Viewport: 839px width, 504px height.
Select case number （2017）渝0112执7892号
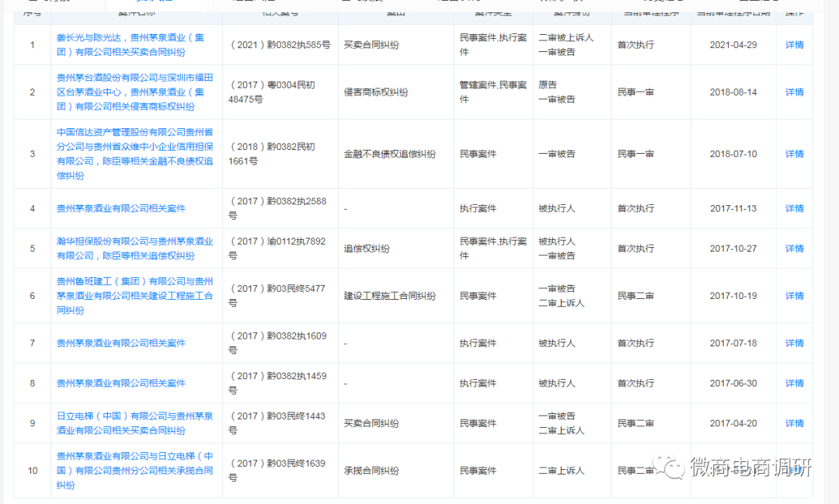tap(277, 249)
